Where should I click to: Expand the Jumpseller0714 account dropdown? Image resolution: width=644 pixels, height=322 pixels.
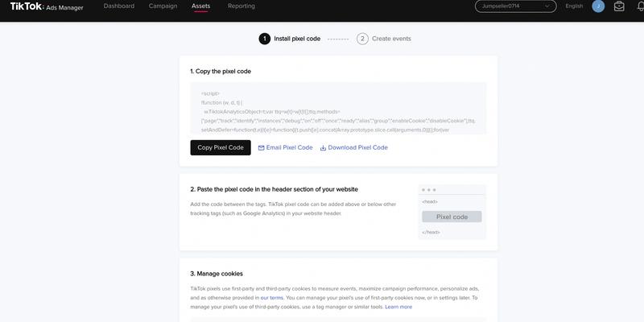[x=515, y=6]
